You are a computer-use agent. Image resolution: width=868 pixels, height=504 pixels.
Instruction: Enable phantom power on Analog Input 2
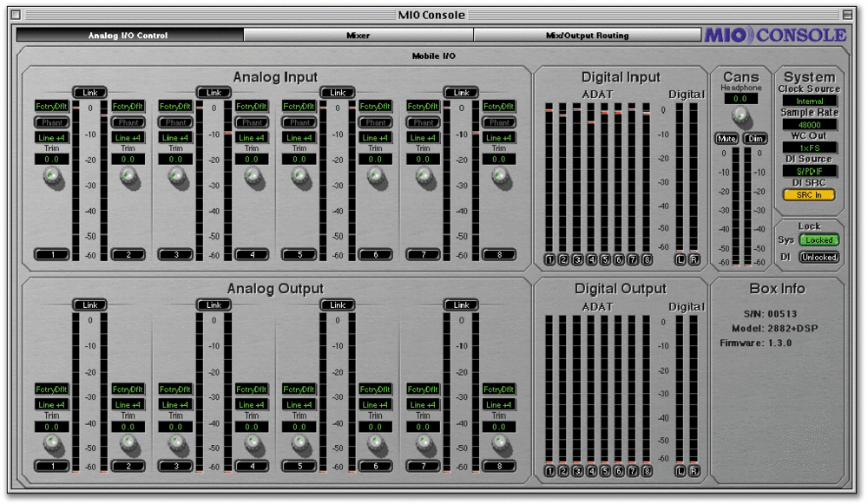[x=128, y=122]
